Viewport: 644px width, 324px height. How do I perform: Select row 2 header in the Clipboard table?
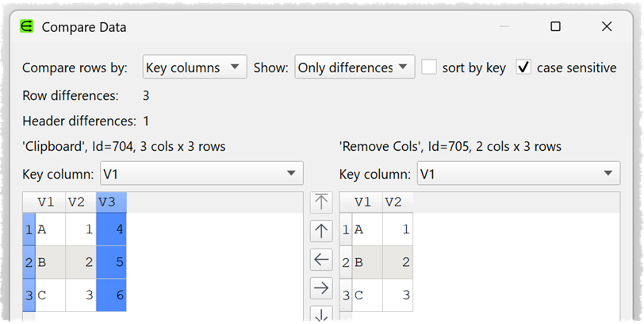click(x=29, y=262)
